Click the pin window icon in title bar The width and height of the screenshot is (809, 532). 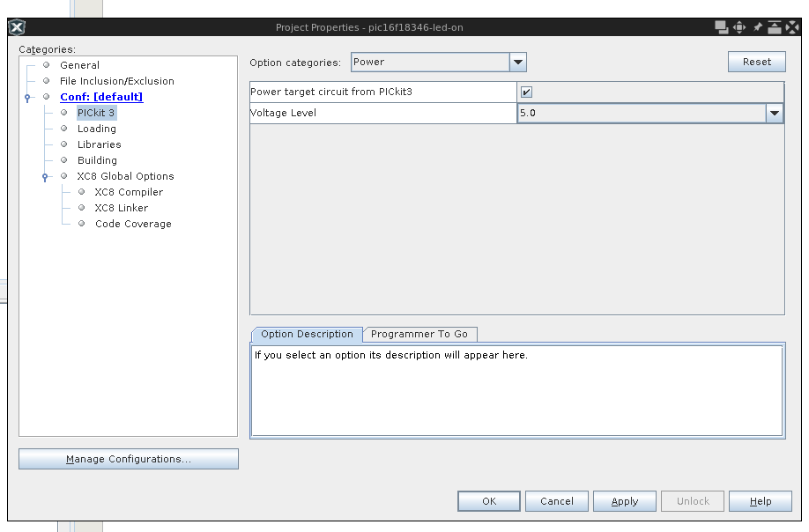[757, 27]
